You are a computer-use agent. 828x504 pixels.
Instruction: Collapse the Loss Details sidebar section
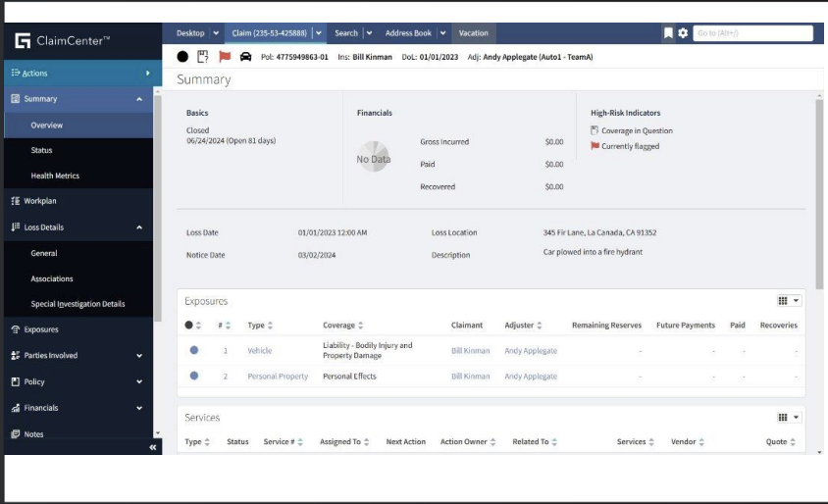click(x=139, y=227)
